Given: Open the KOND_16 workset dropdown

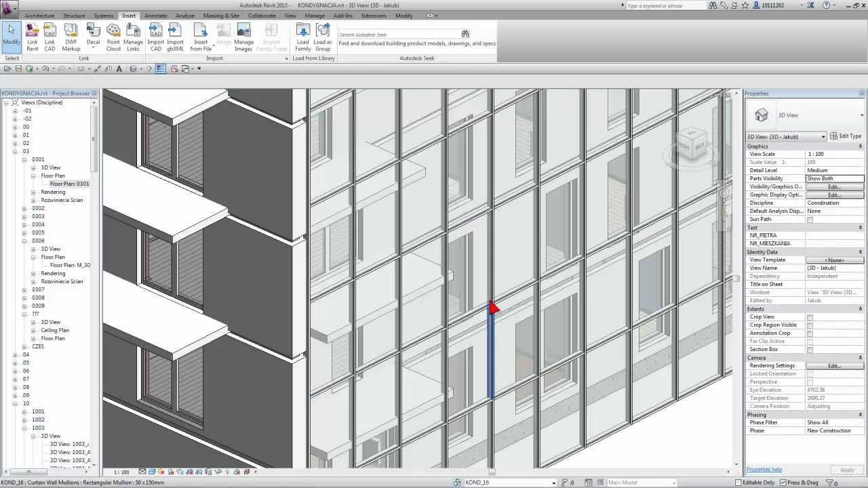Looking at the screenshot, I should [553, 483].
